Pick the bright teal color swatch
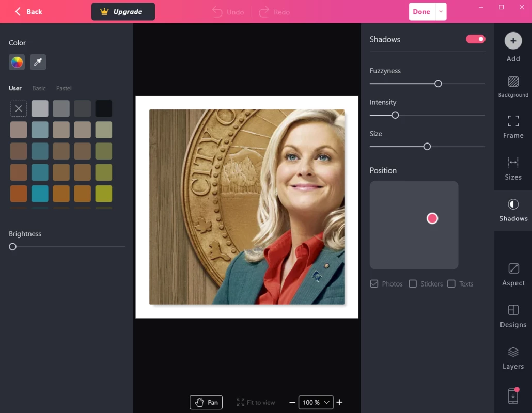532x413 pixels. click(40, 194)
